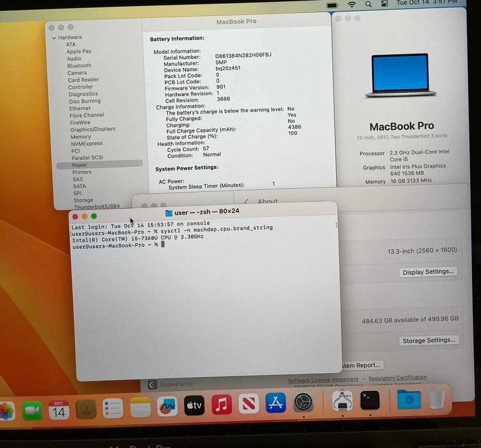Screen dimensions: 481x448
Task: Launch the Music app
Action: pyautogui.click(x=222, y=404)
